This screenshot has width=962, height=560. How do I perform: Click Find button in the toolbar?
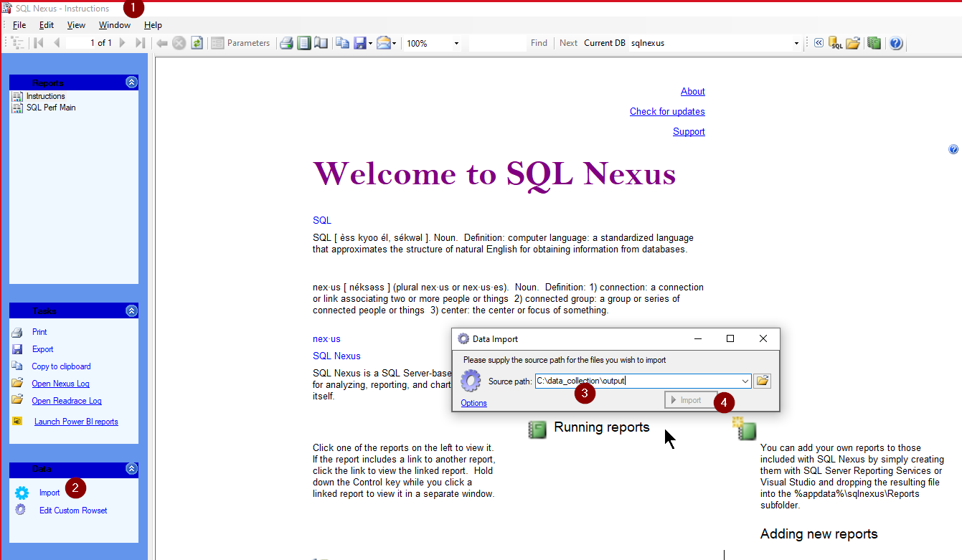[x=539, y=43]
